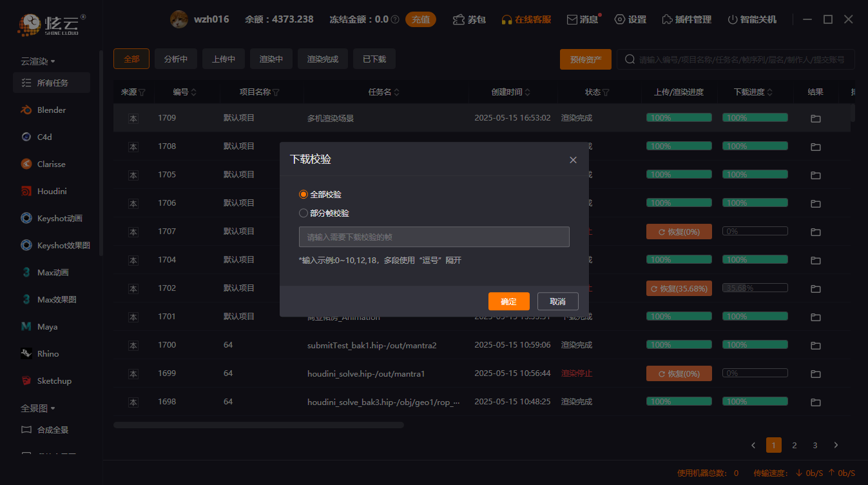Screen dimensions: 868x485
Task: Open result folder for task 1698
Action: (x=815, y=402)
